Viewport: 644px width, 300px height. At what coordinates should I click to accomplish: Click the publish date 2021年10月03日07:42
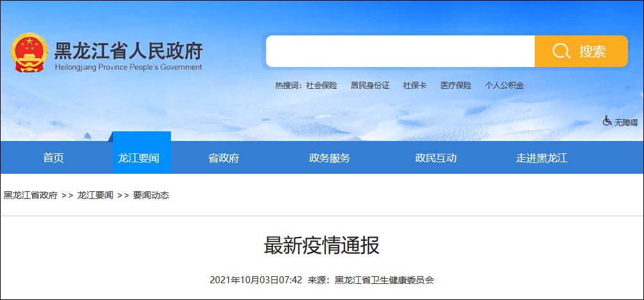256,280
